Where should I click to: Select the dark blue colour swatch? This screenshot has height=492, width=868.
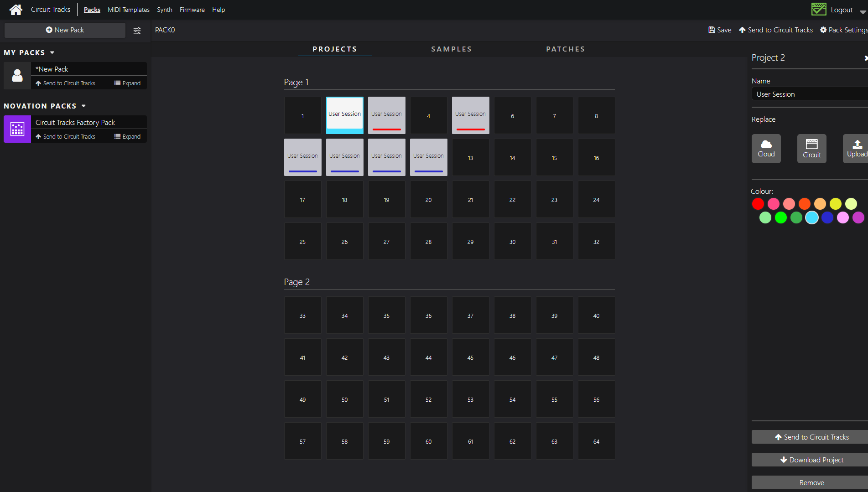pyautogui.click(x=827, y=218)
